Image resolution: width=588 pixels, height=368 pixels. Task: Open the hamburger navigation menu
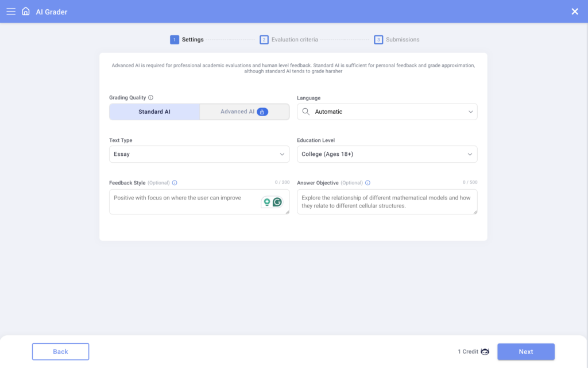(11, 11)
